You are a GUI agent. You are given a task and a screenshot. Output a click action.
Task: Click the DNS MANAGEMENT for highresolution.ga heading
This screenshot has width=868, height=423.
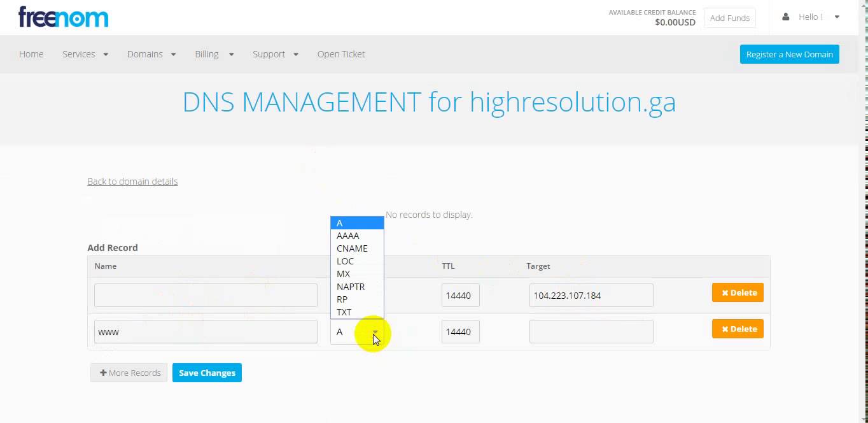click(429, 102)
